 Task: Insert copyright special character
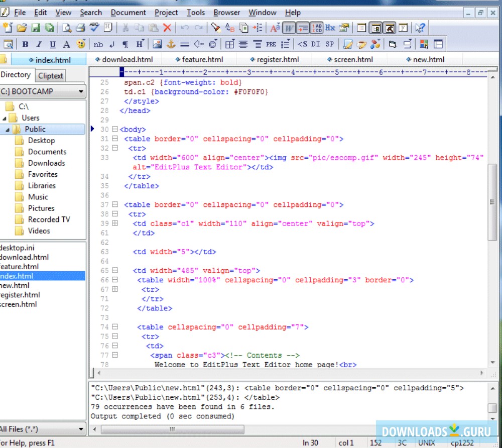[212, 44]
